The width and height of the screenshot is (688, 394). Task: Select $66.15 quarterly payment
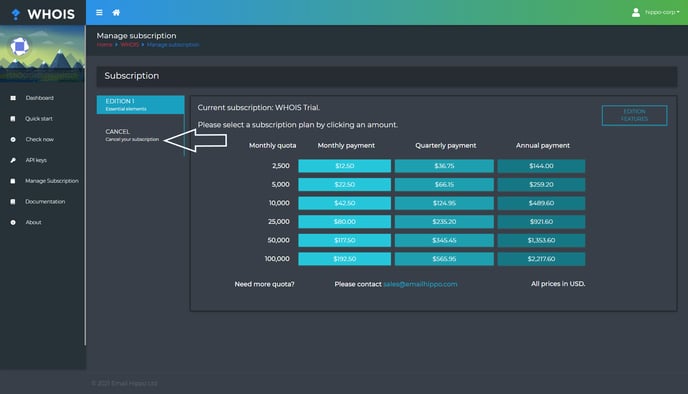pos(444,185)
